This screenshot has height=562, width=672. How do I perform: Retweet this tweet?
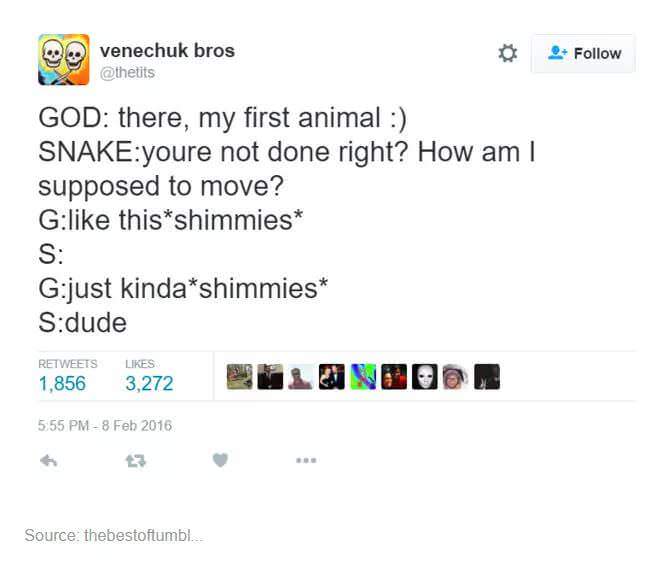point(133,460)
